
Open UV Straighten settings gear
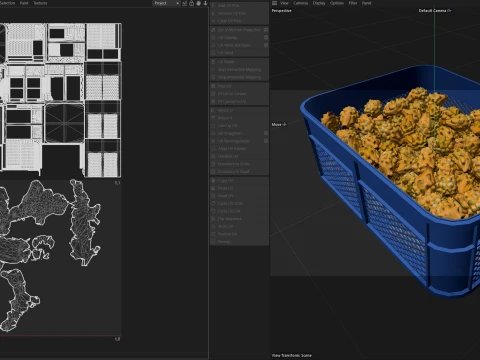[266, 133]
